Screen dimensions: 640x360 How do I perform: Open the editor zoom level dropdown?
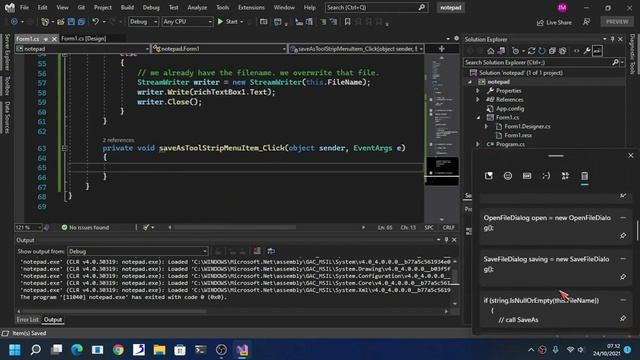click(28, 227)
